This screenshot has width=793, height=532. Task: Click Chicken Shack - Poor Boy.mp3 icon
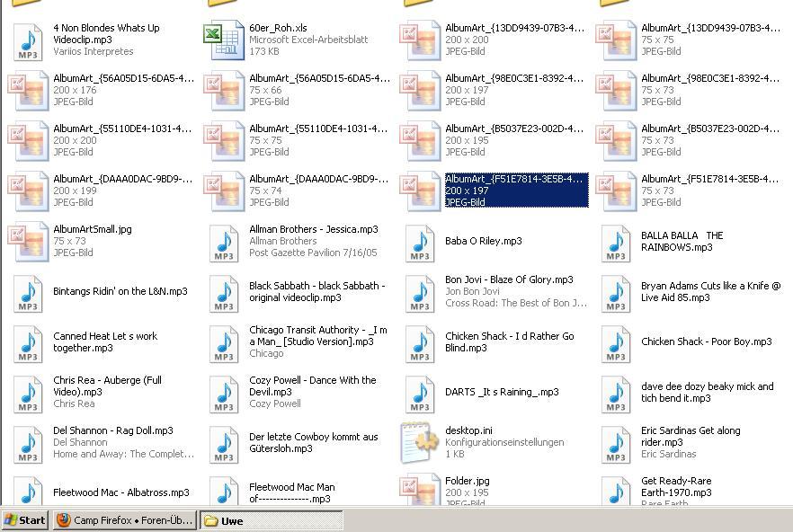(x=616, y=344)
